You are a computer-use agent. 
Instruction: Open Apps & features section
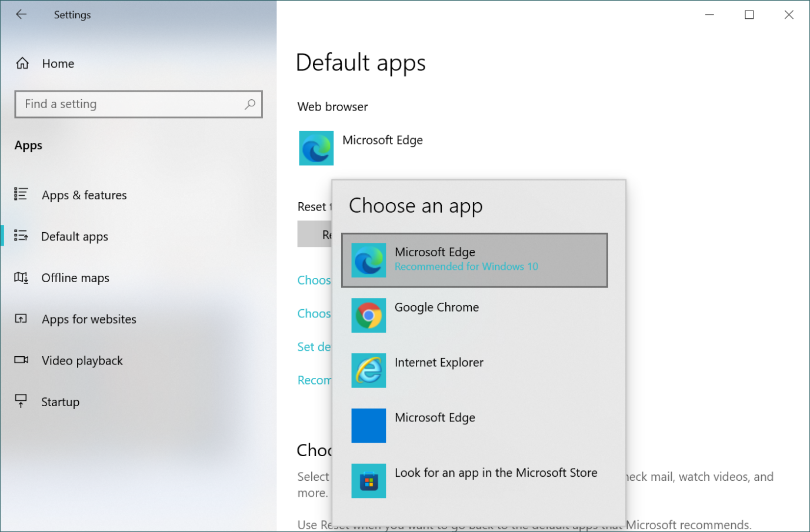(x=138, y=195)
